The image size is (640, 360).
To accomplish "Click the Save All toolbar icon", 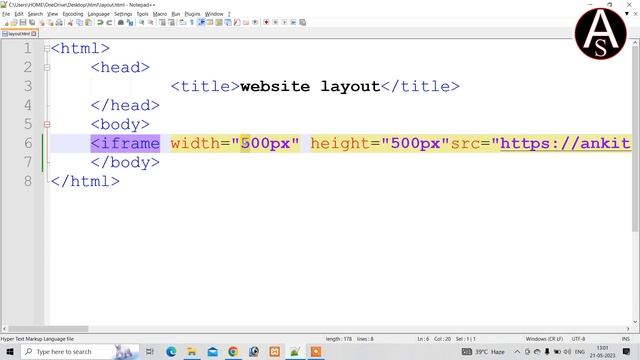I will tap(32, 22).
